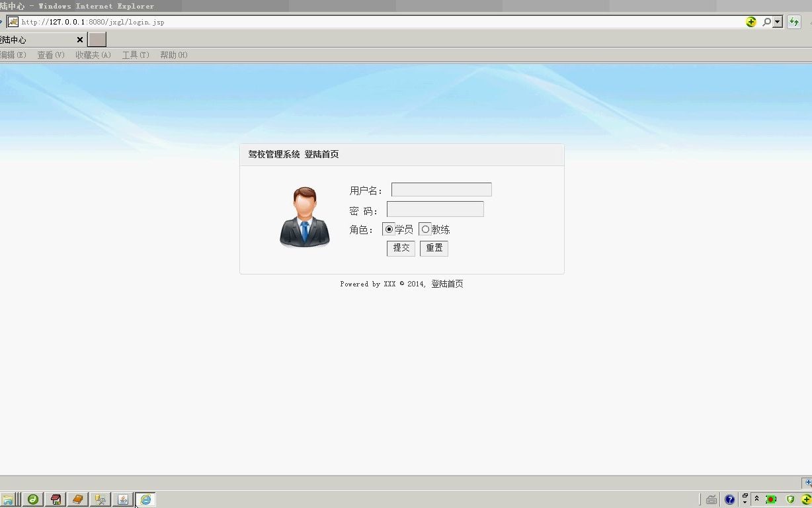Open the orange book icon on the taskbar
The image size is (812, 508).
[78, 499]
